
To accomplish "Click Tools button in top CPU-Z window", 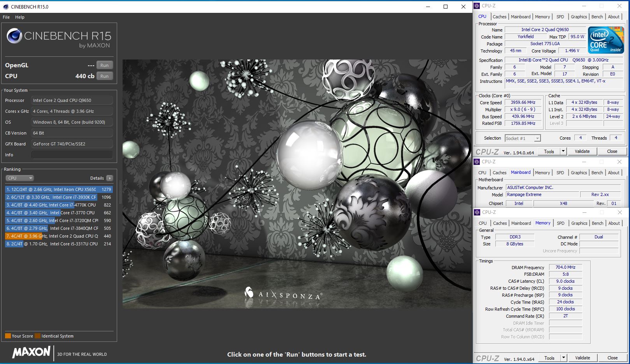I will (x=549, y=151).
